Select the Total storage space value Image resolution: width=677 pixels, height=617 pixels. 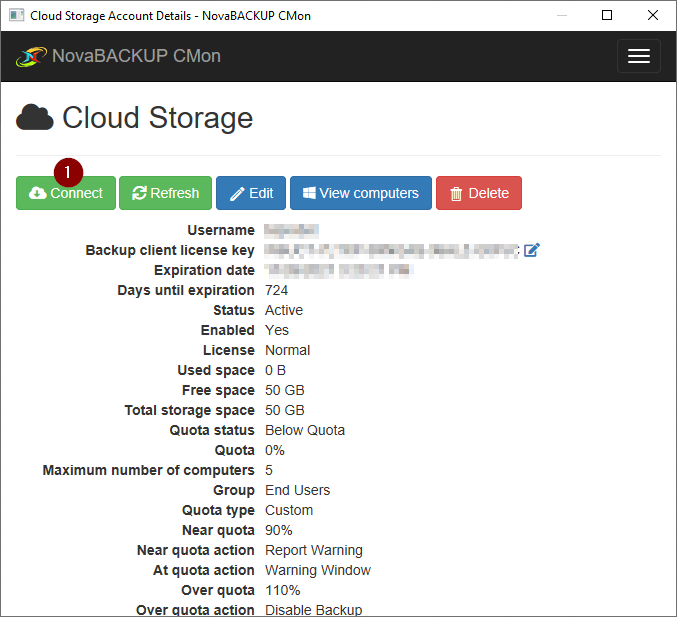[285, 410]
